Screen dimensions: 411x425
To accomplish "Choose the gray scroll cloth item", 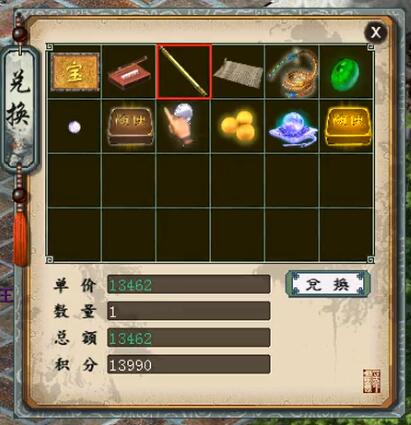I will click(x=238, y=73).
